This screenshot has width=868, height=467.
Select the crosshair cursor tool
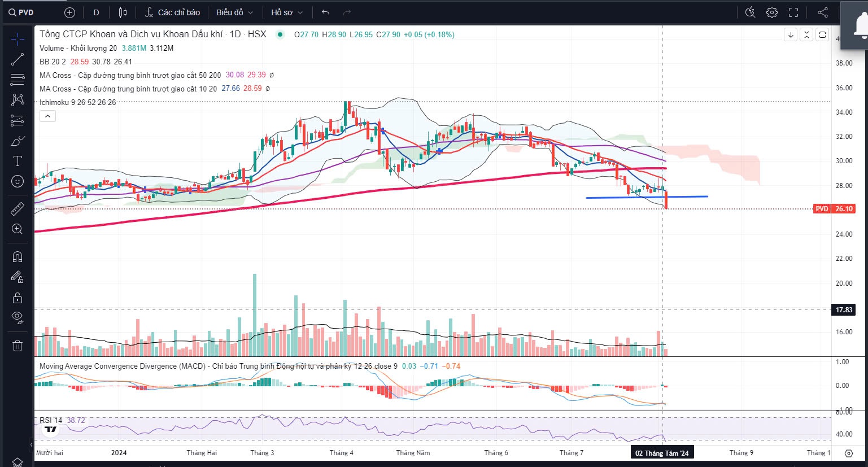click(x=18, y=39)
